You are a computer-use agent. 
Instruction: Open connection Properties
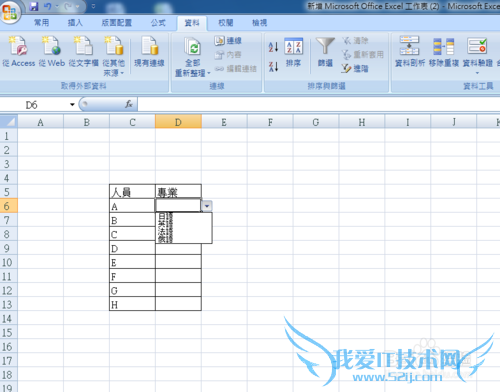click(x=228, y=55)
